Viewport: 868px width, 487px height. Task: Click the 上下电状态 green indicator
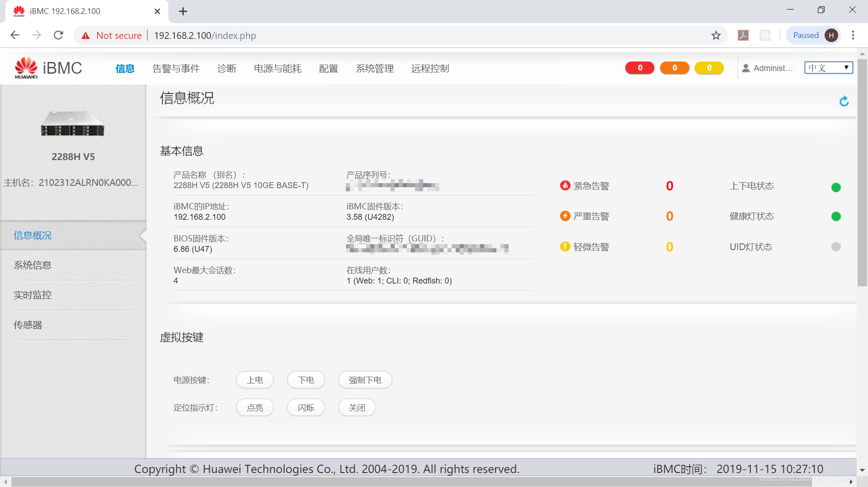pyautogui.click(x=836, y=187)
